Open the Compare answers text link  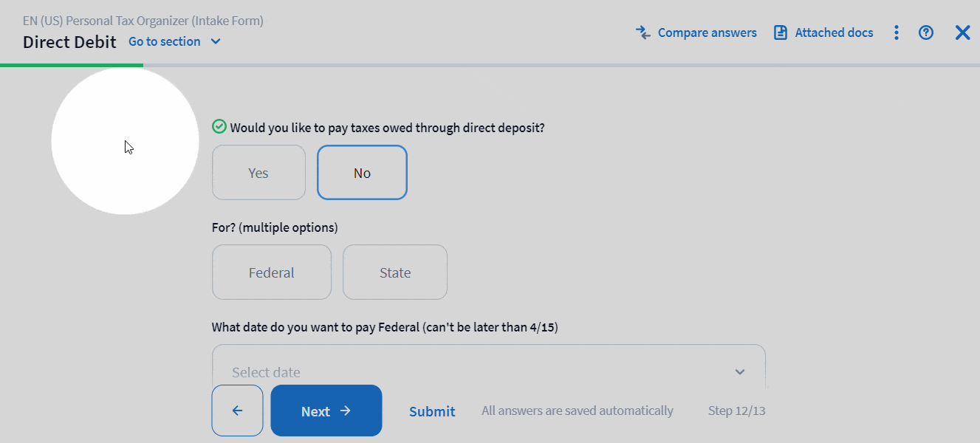707,32
